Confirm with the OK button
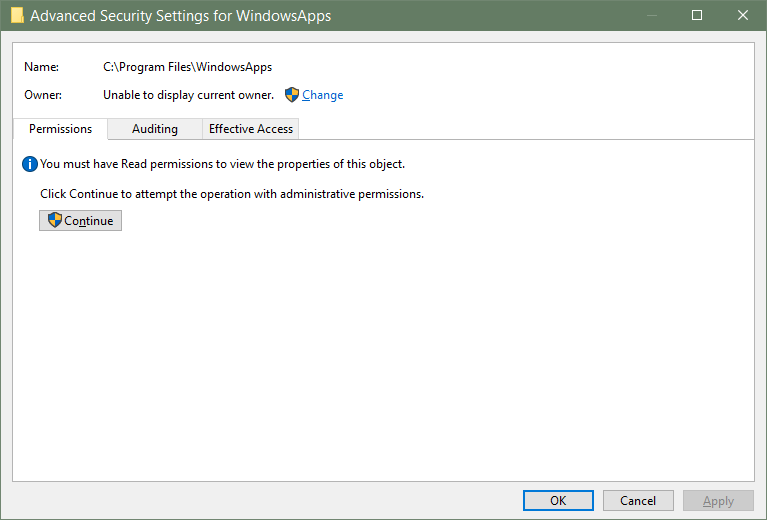The image size is (767, 520). 558,500
